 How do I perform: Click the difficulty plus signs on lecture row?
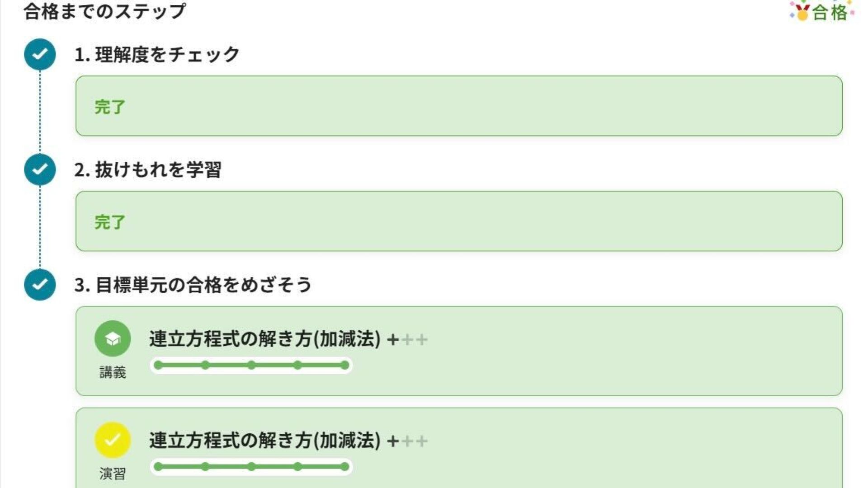[407, 339]
